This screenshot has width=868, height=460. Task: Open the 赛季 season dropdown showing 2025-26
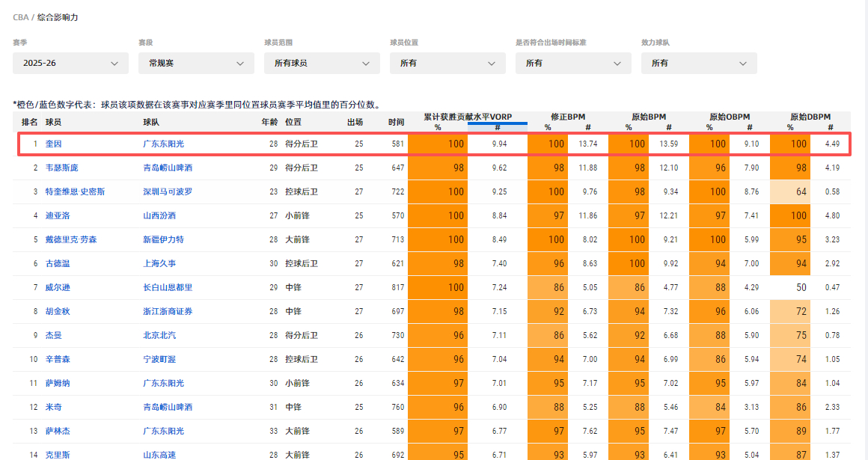70,63
